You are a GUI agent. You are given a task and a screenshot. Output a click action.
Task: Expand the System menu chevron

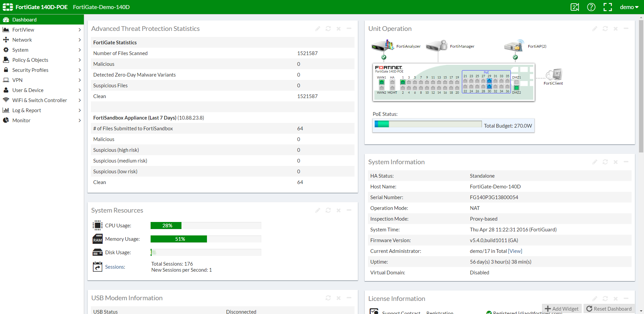point(79,50)
